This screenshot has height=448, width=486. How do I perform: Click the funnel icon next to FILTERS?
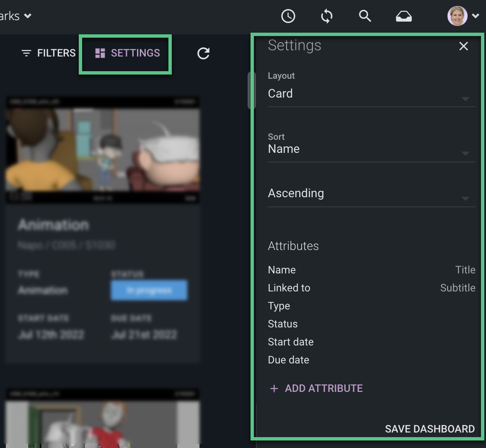26,53
